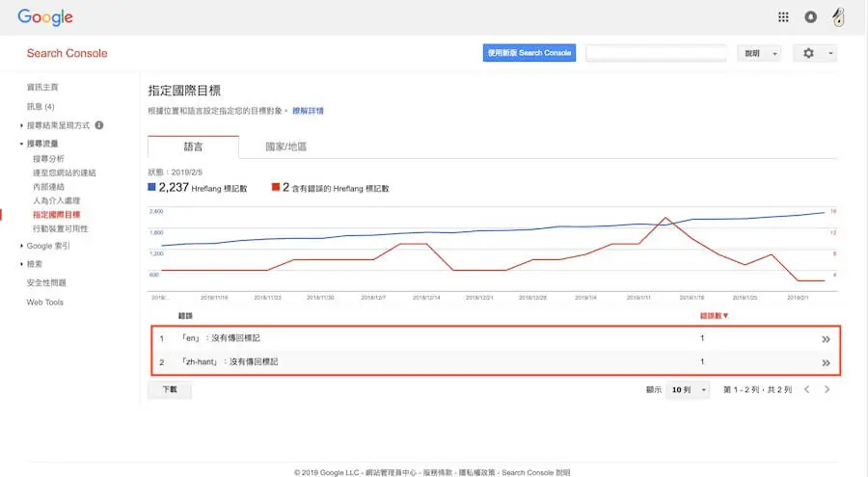Open the Google apps grid icon
The width and height of the screenshot is (868, 477).
click(x=783, y=17)
